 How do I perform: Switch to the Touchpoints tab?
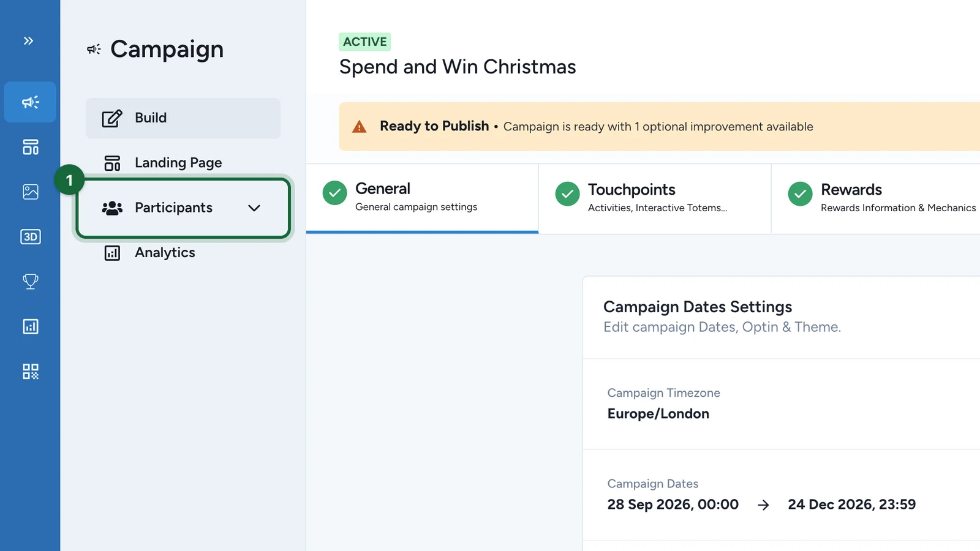[x=655, y=198]
